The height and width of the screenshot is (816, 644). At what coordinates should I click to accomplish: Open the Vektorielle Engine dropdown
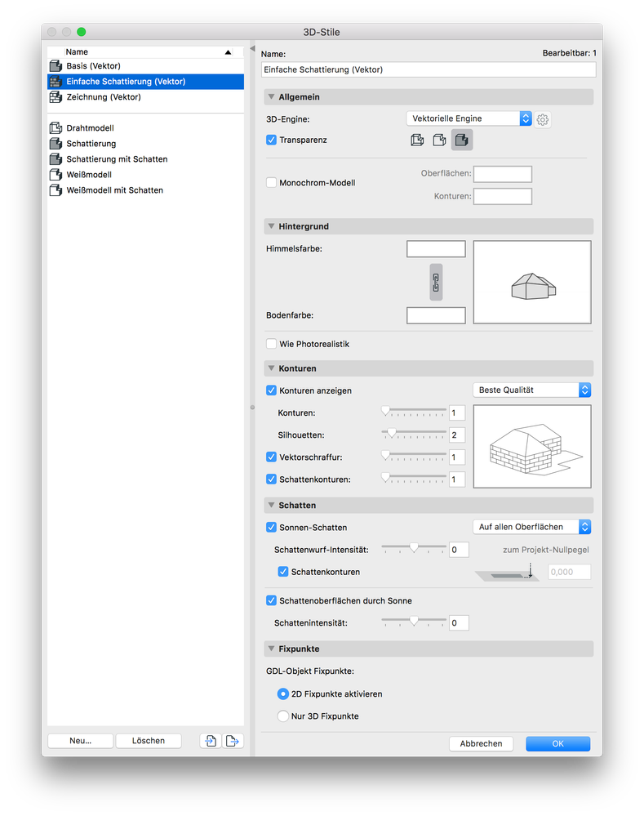tap(469, 118)
